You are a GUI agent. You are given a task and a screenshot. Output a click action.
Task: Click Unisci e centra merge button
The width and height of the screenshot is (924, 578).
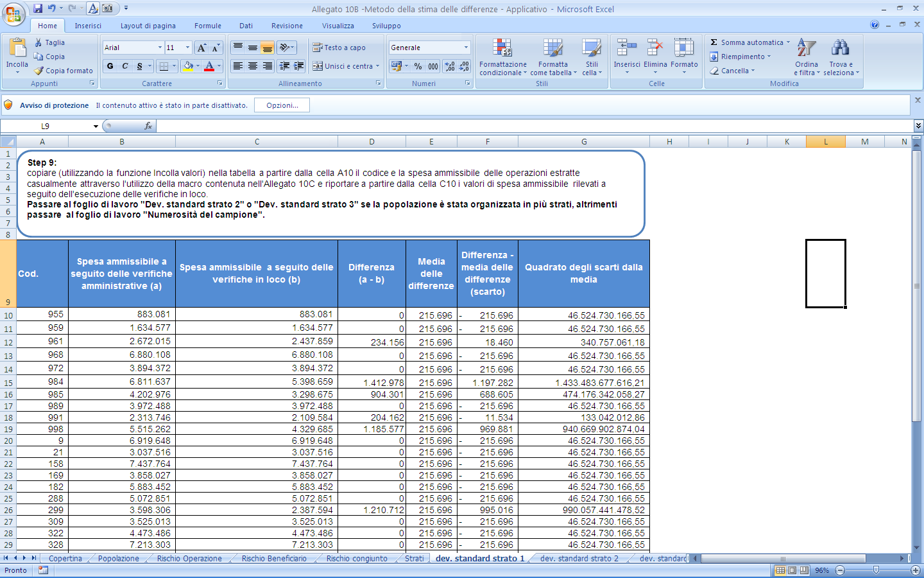pyautogui.click(x=343, y=66)
